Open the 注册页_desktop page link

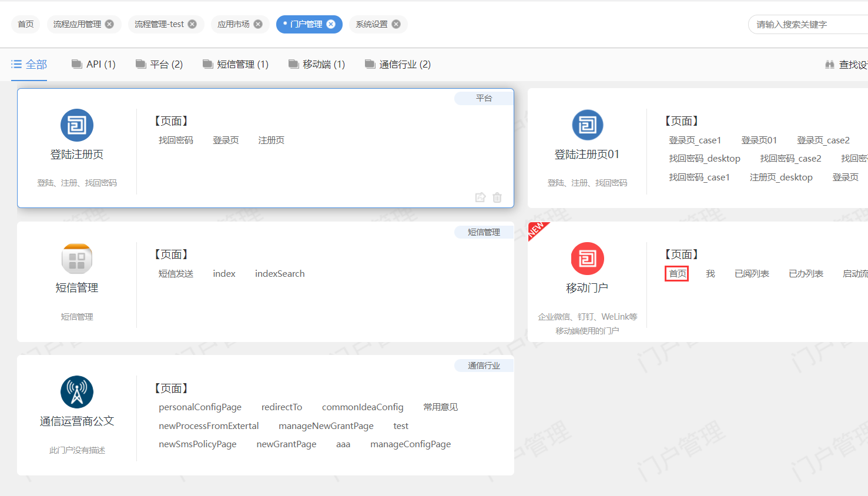click(782, 177)
